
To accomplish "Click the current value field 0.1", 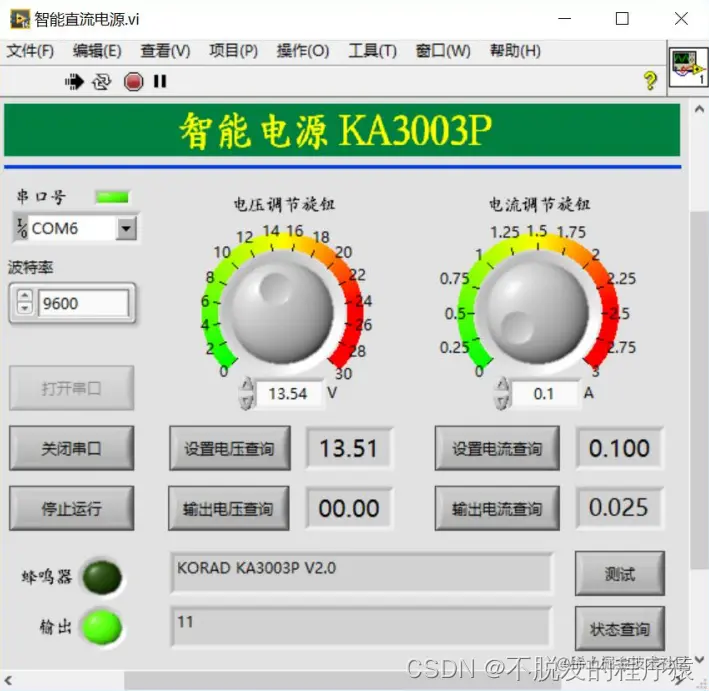I will coord(544,393).
